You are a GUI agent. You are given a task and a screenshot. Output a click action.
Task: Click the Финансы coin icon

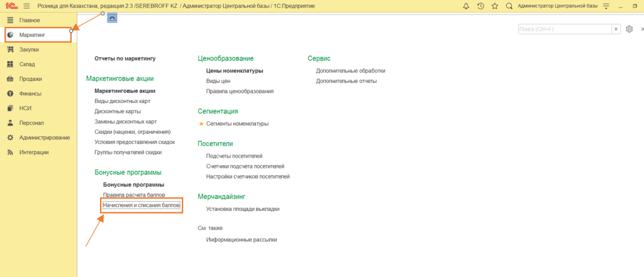(11, 94)
